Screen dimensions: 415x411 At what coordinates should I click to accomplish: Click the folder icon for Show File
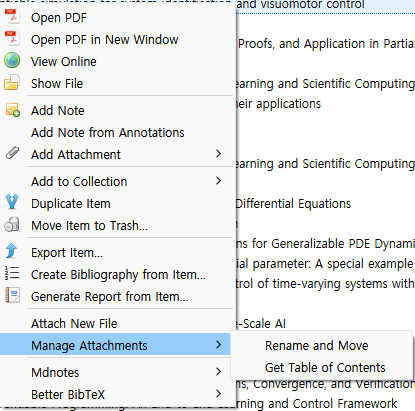pyautogui.click(x=12, y=83)
